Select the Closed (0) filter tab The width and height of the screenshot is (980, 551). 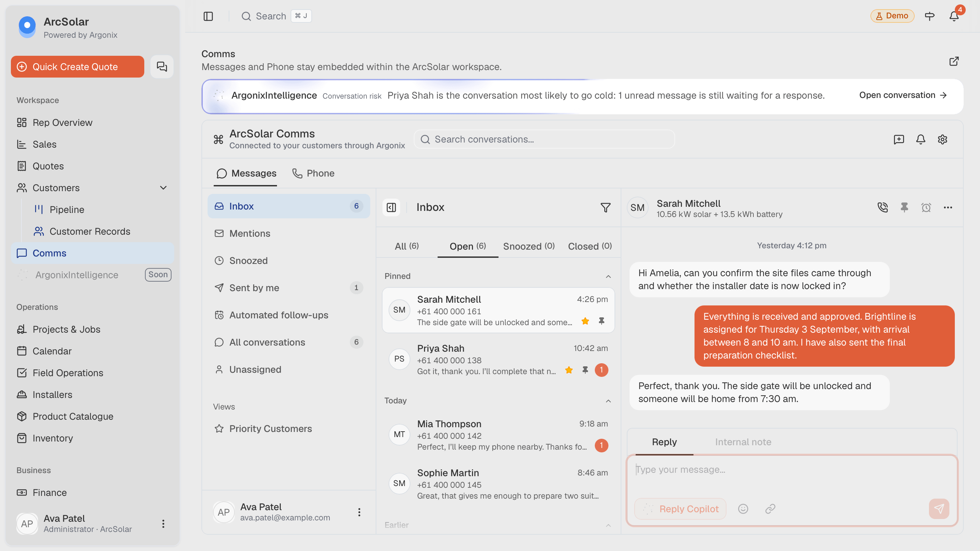pyautogui.click(x=590, y=246)
